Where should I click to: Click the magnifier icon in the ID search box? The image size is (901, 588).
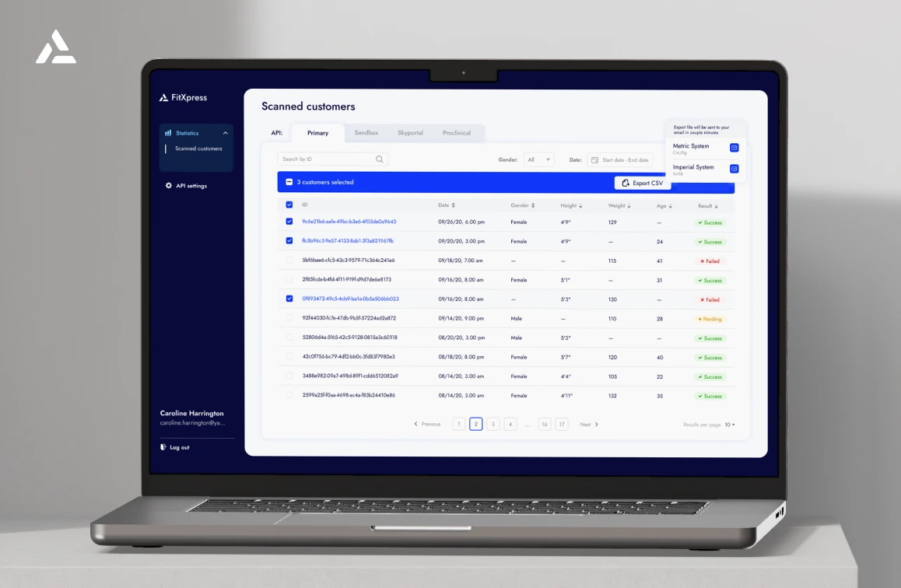click(x=379, y=159)
